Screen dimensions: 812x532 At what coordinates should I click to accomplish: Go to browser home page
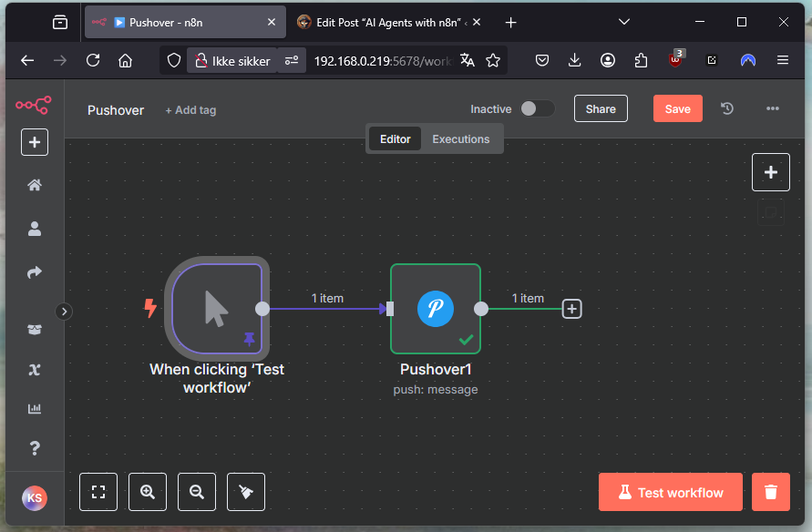(x=126, y=60)
